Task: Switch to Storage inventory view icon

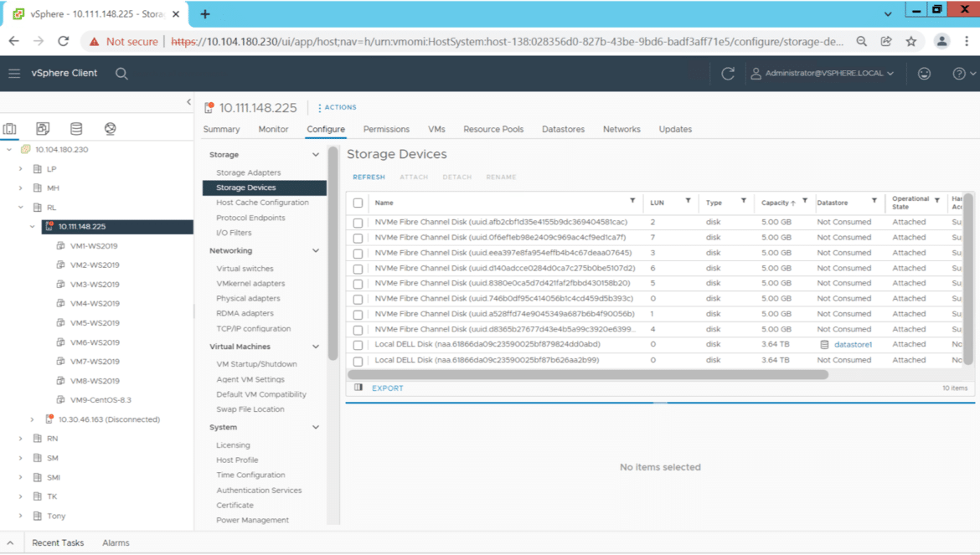Action: pos(76,129)
